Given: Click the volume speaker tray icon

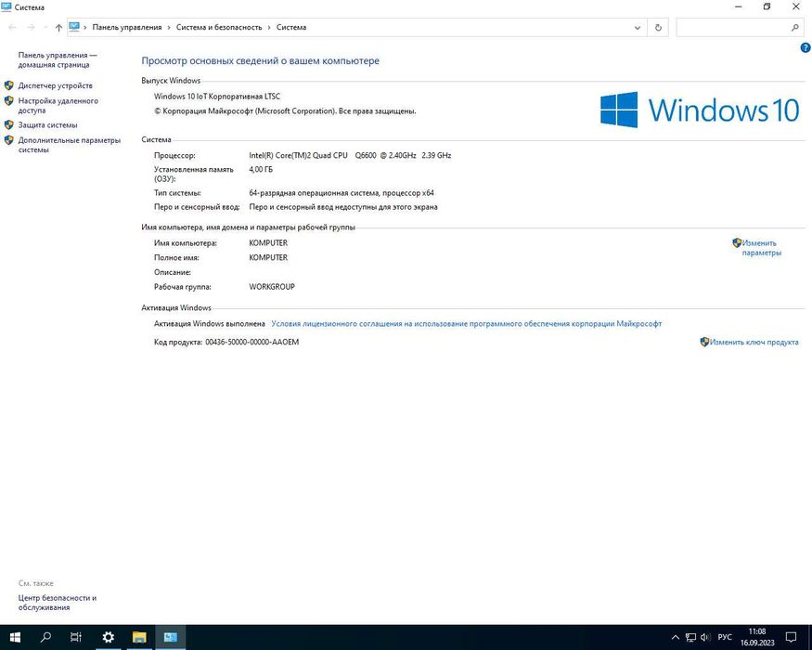Looking at the screenshot, I should point(705,637).
